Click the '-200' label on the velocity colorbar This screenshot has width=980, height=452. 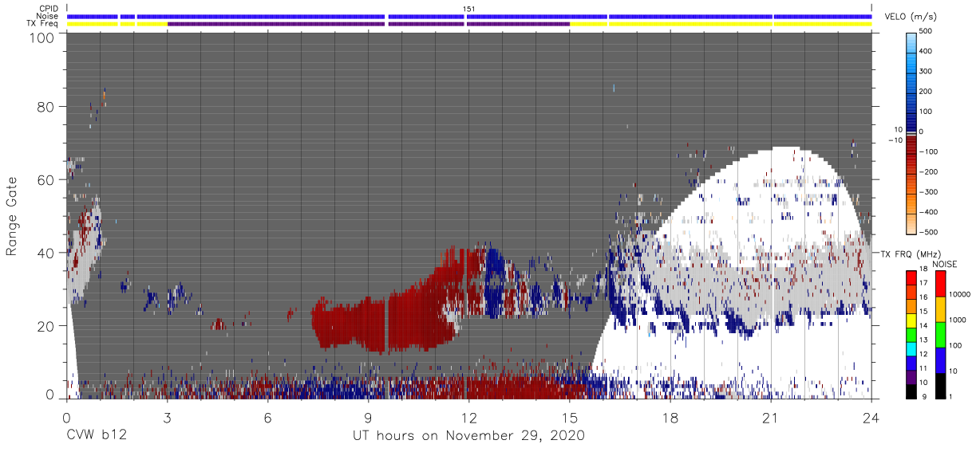coord(931,172)
